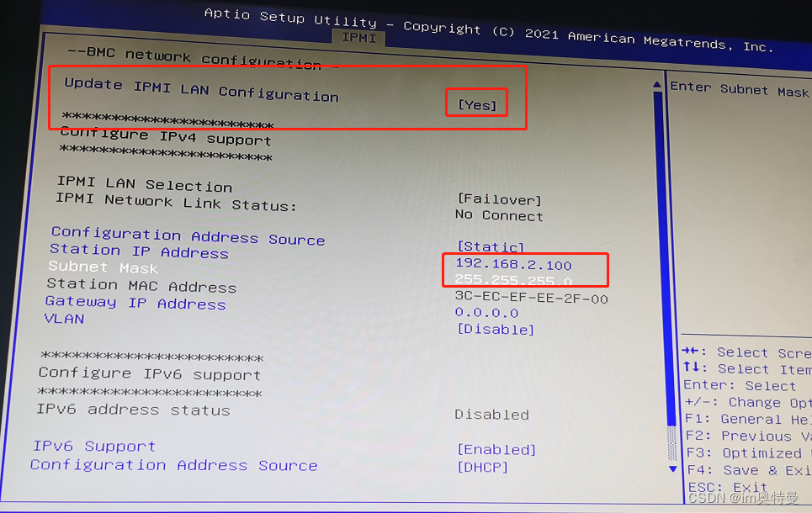This screenshot has width=812, height=513.
Task: Click the up-down arrows Select Item hint
Action: tap(747, 368)
